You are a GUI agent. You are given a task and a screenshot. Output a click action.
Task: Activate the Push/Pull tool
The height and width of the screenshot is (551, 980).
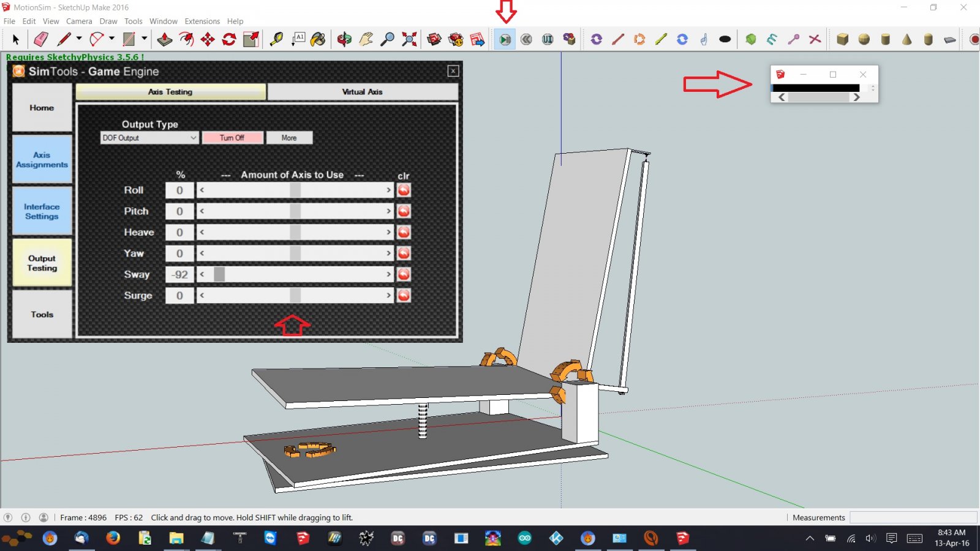pyautogui.click(x=165, y=40)
